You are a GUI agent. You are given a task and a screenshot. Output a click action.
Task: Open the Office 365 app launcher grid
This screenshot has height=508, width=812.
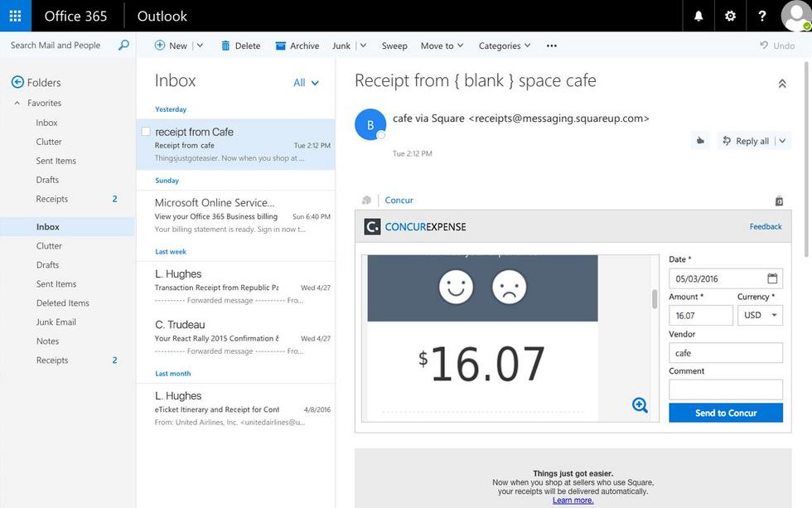pyautogui.click(x=16, y=16)
